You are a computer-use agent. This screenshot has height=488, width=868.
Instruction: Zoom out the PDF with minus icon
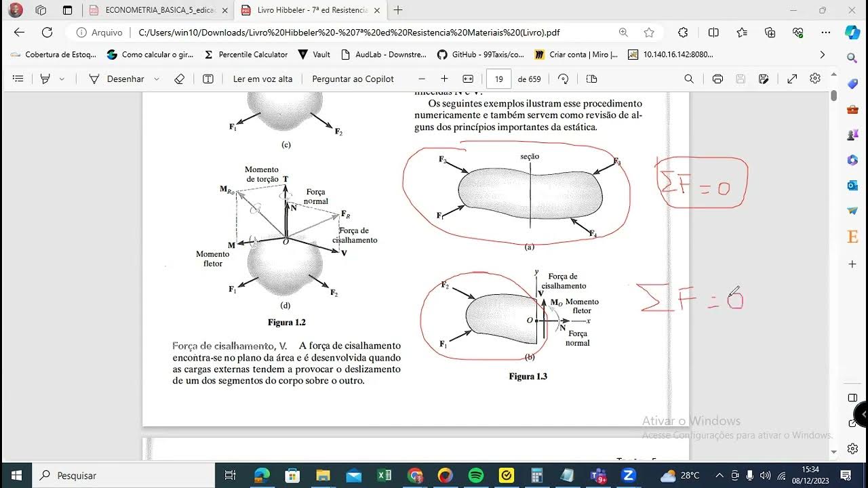[422, 79]
